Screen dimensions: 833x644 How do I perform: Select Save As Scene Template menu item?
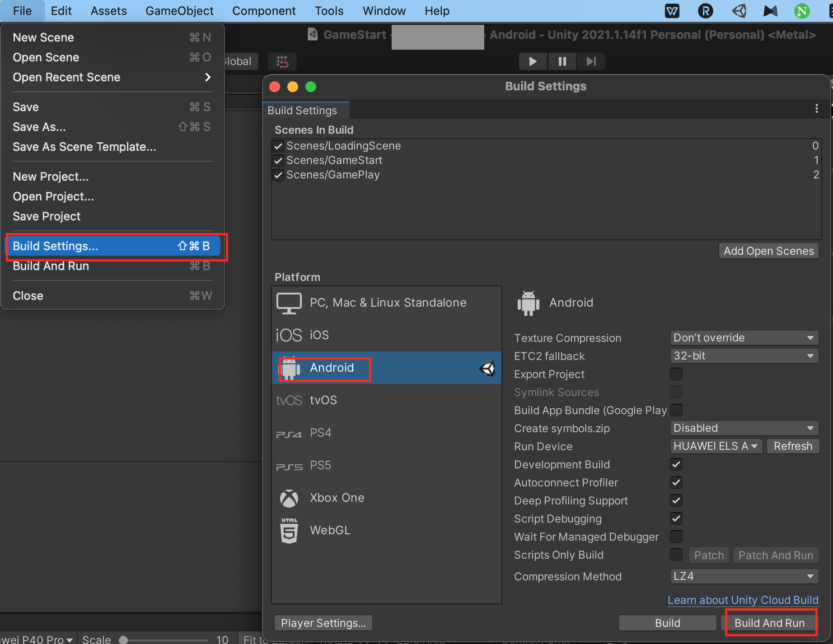[84, 147]
